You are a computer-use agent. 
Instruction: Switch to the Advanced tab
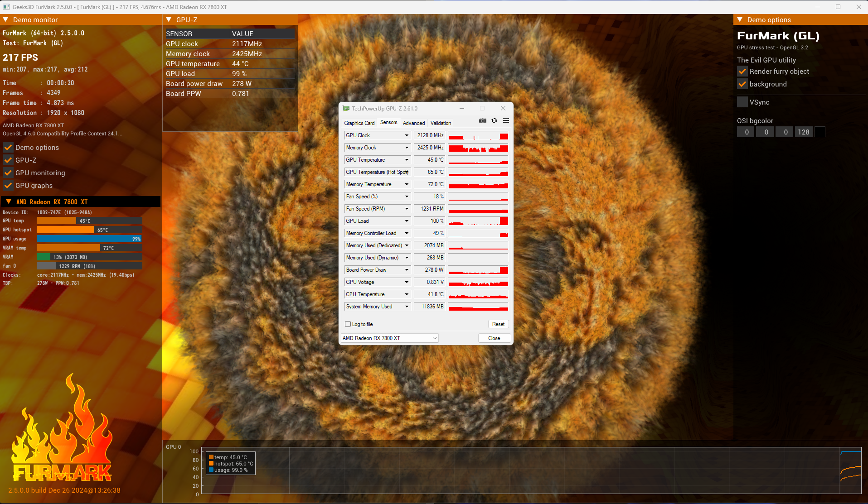(x=414, y=123)
